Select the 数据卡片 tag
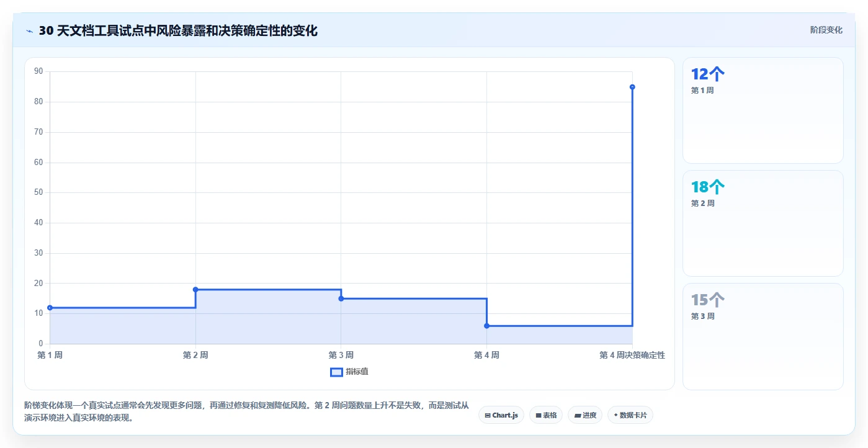 [630, 415]
